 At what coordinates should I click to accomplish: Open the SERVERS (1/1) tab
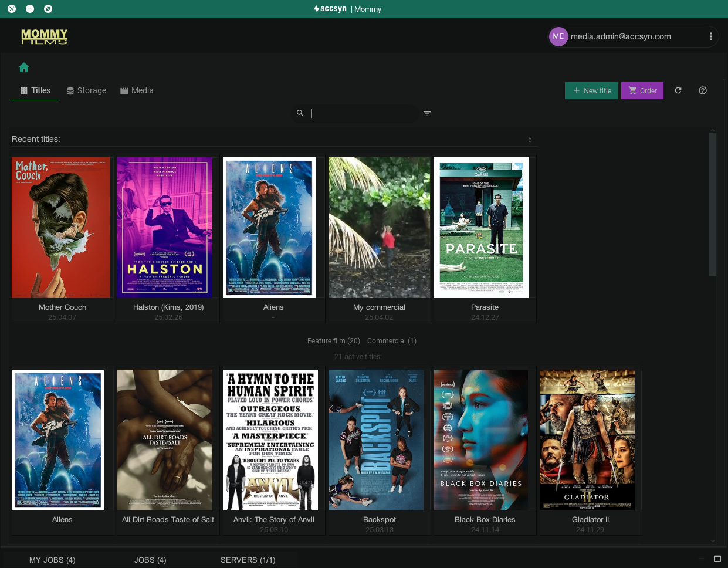coord(248,560)
